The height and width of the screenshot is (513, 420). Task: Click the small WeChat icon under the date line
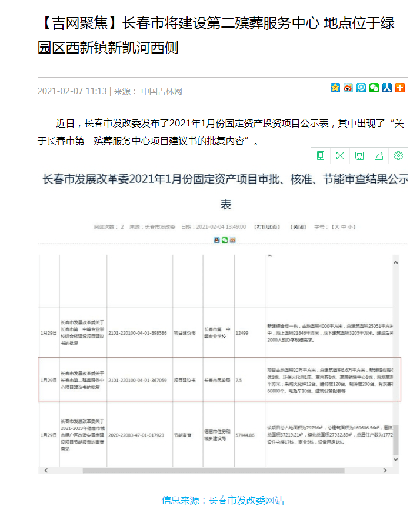[x=225, y=240]
